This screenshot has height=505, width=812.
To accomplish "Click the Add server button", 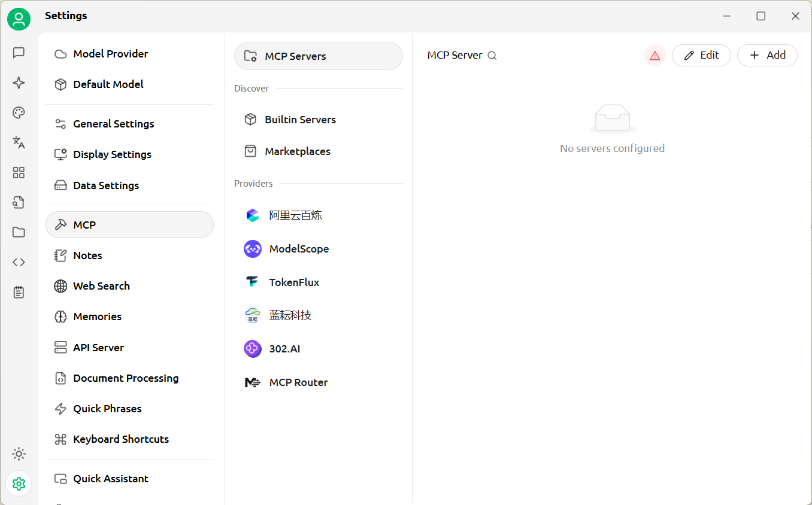I will pos(767,55).
